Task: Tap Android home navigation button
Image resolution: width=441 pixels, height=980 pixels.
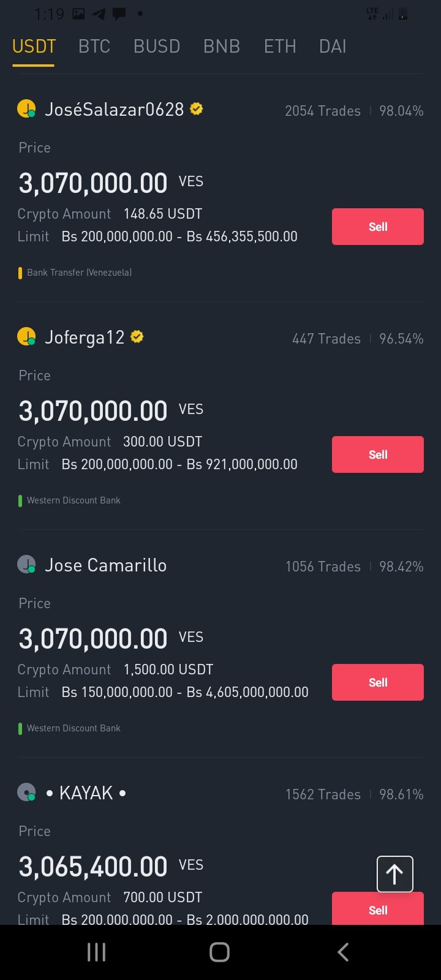Action: 219,952
